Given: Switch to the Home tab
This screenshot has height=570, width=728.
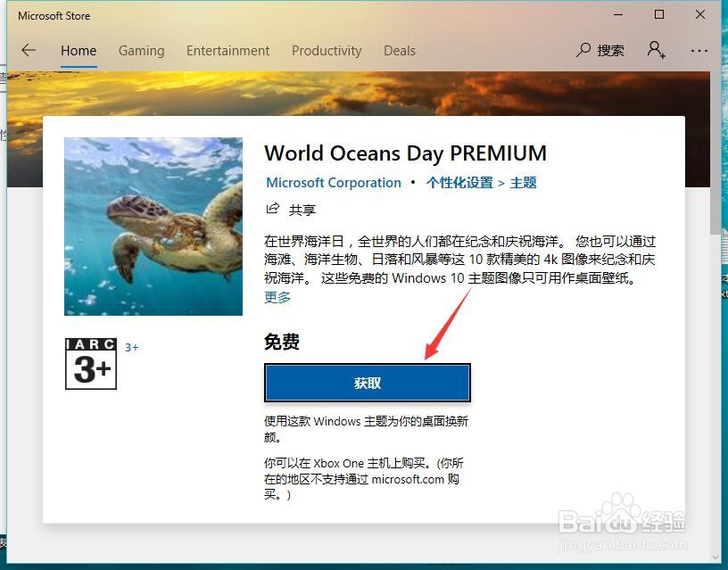Looking at the screenshot, I should tap(79, 51).
